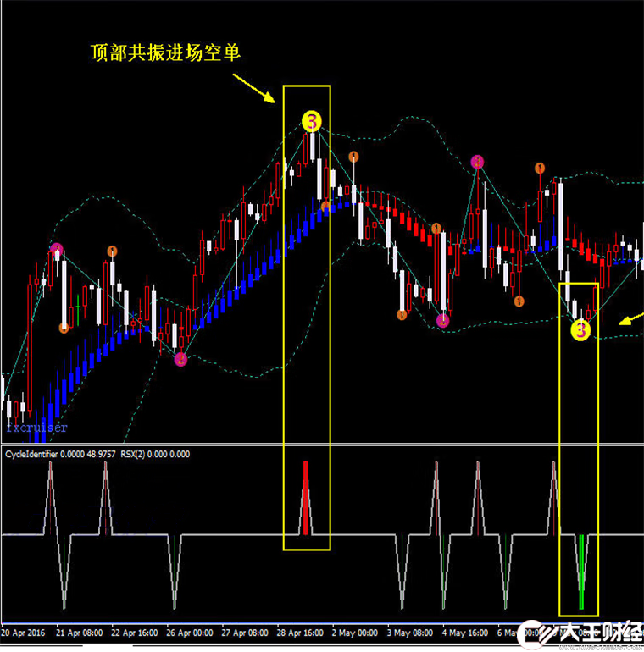
Task: Click the 22 Apr 16:00 time label
Action: click(x=135, y=633)
